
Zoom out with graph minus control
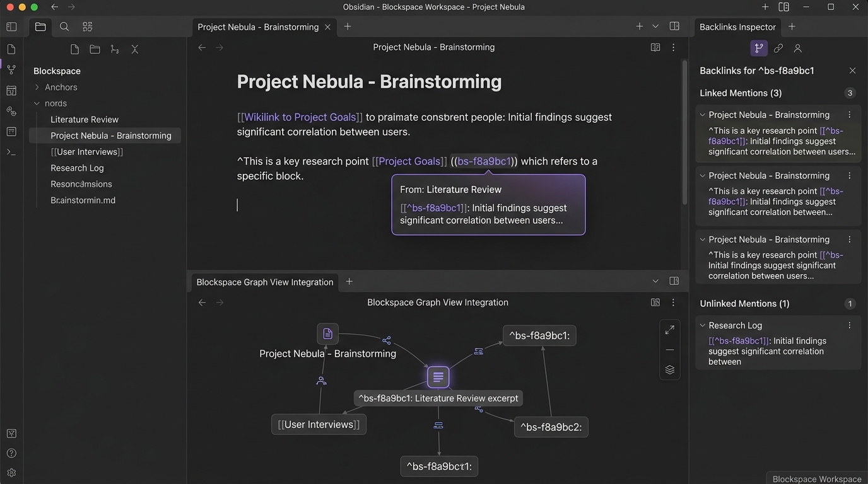[670, 350]
